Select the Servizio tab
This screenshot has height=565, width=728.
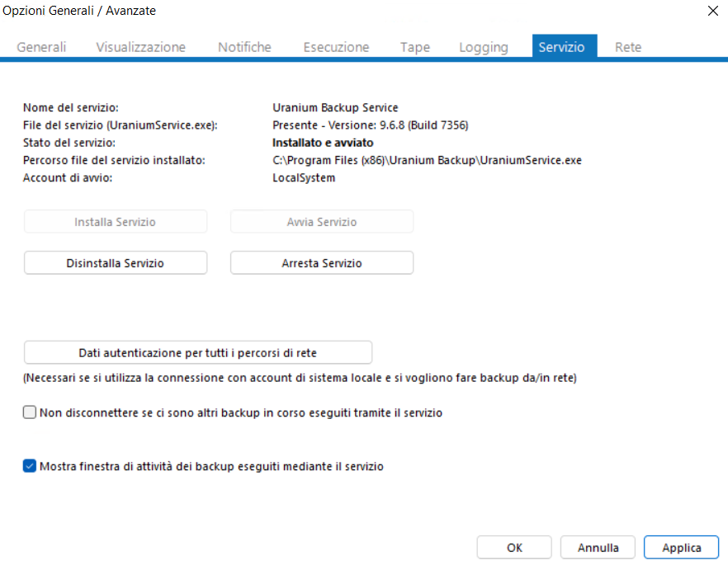[x=565, y=46]
